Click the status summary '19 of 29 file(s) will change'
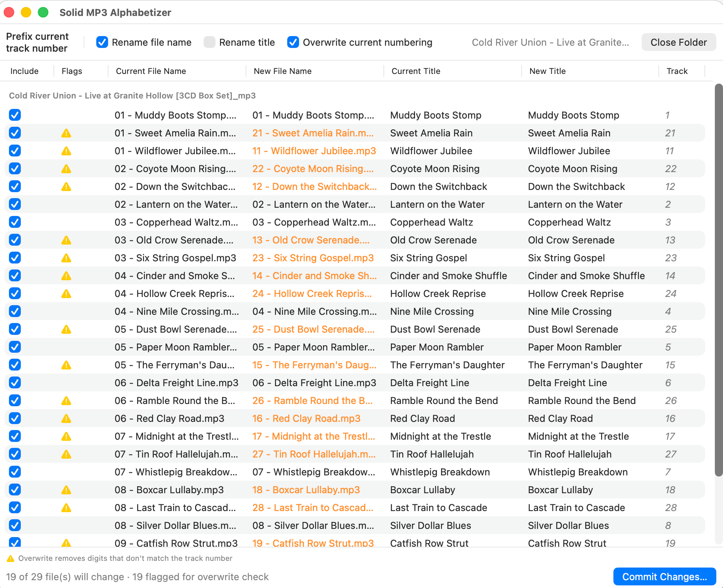This screenshot has height=588, width=723. point(65,577)
